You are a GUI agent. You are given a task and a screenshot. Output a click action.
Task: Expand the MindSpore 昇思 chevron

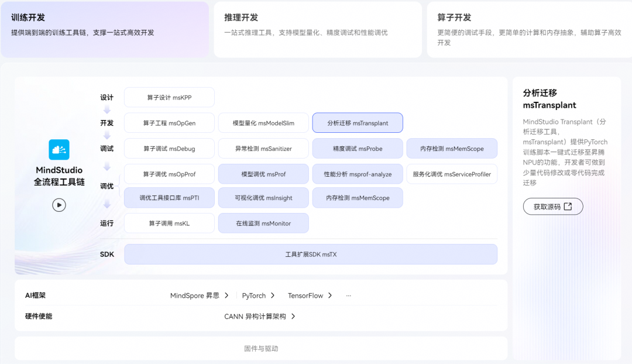tap(226, 296)
